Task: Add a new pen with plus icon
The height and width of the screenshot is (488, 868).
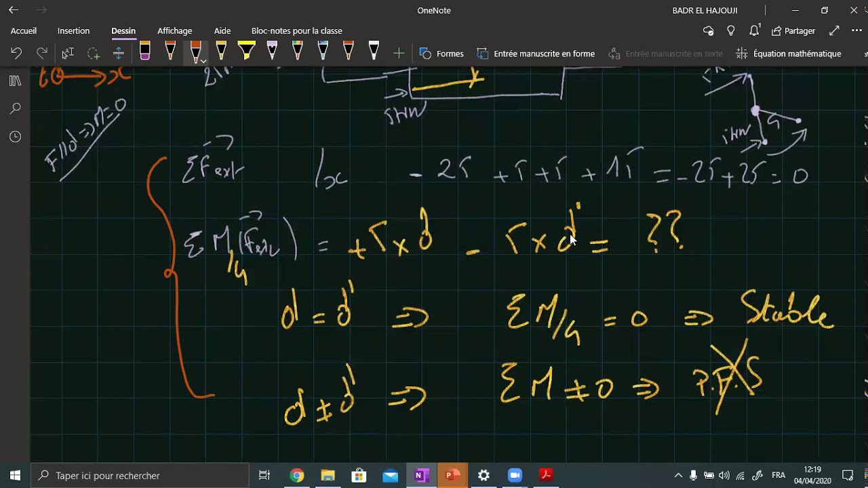Action: (399, 54)
